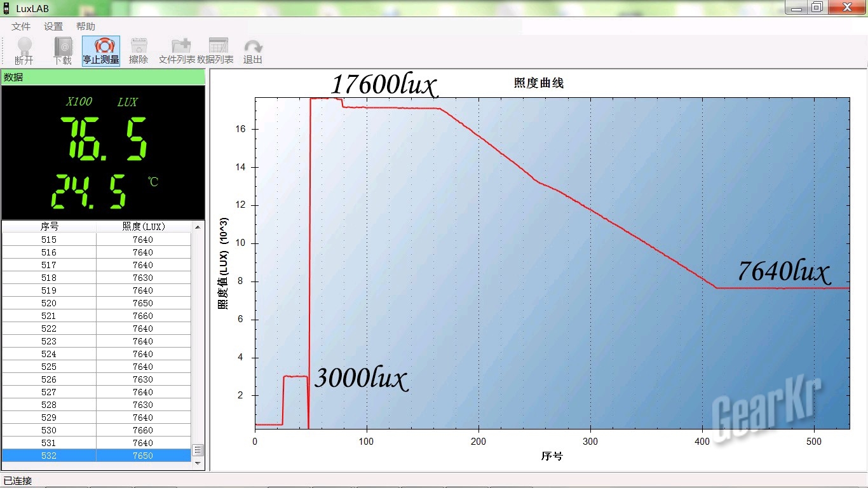Click the LuxLAB app icon in title bar
The image size is (868, 488).
[x=6, y=9]
